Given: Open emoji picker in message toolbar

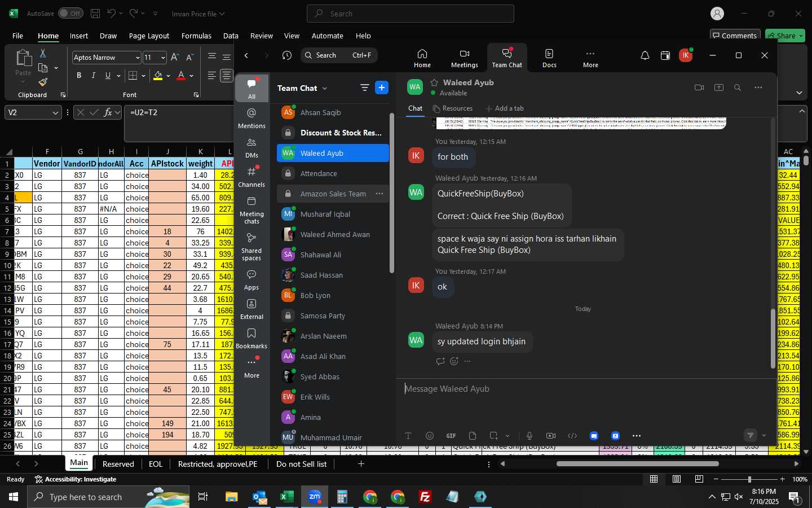Looking at the screenshot, I should 430,436.
